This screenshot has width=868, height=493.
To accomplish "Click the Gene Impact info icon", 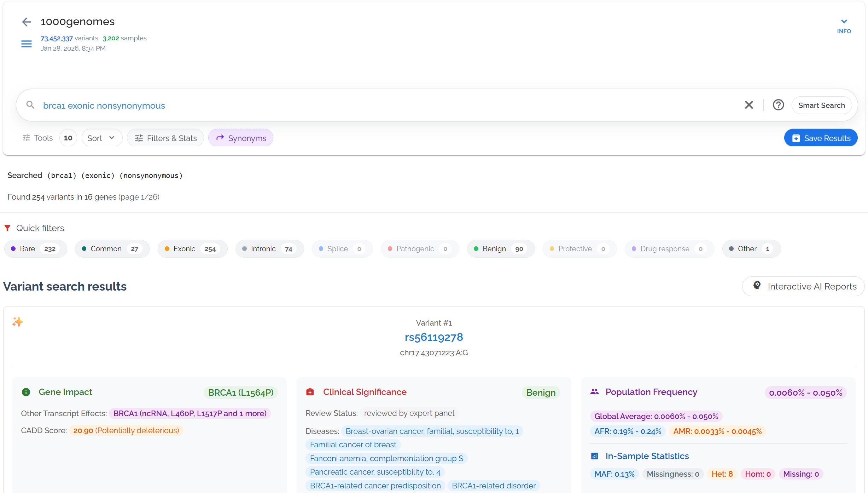I will [x=26, y=392].
